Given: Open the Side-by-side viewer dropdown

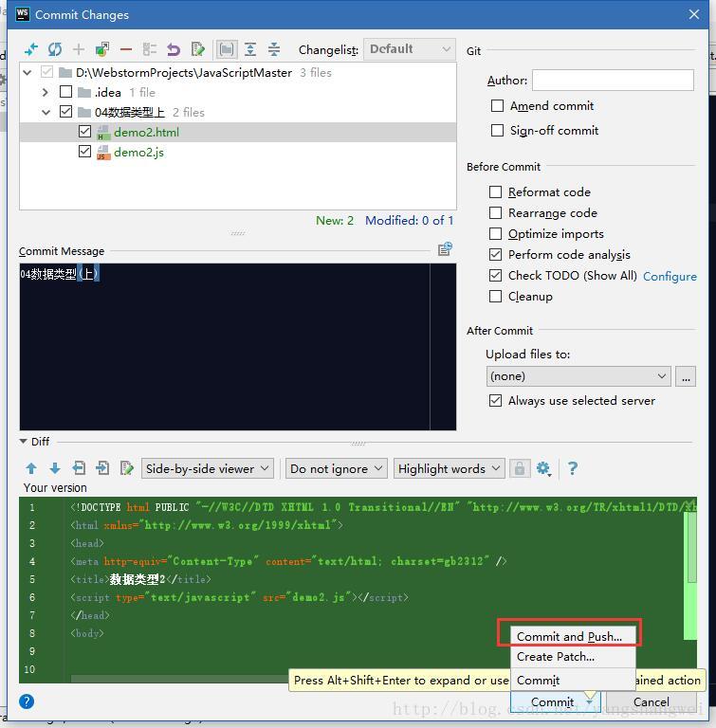Looking at the screenshot, I should pos(208,468).
